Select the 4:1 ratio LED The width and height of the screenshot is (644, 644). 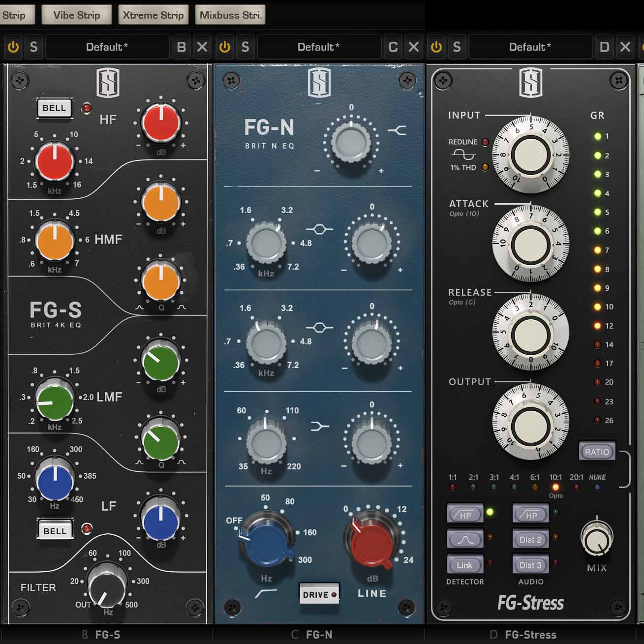coord(514,487)
